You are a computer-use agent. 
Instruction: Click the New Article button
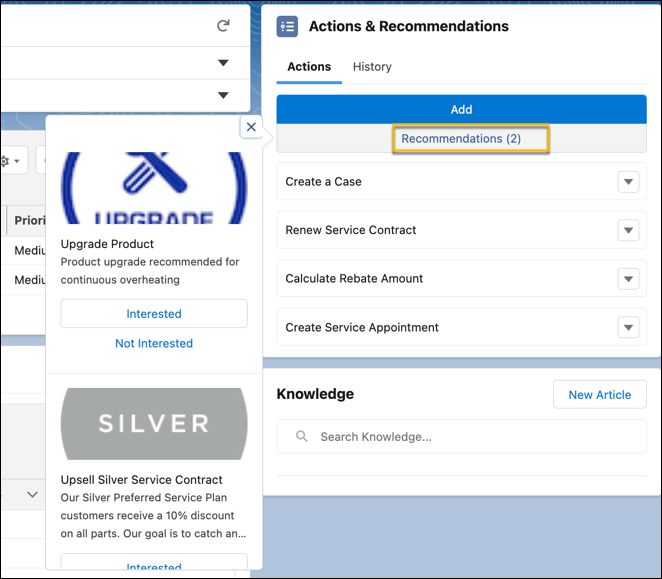[600, 394]
